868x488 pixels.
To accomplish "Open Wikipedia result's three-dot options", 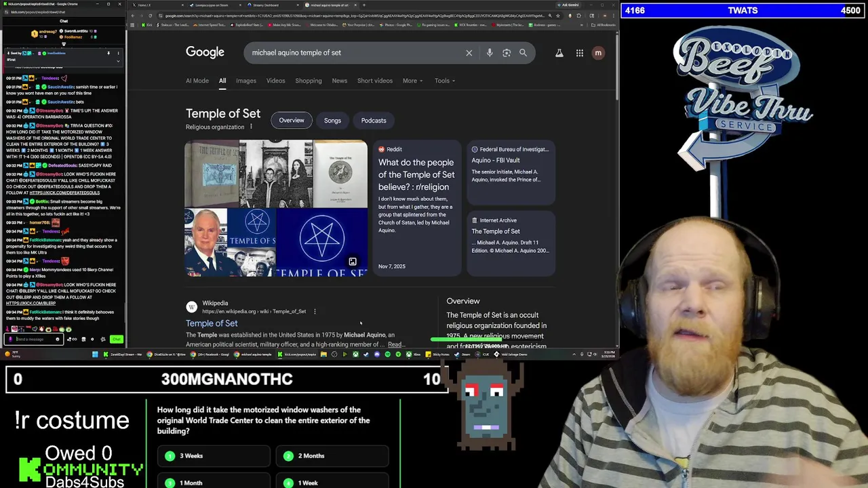I will coord(315,311).
